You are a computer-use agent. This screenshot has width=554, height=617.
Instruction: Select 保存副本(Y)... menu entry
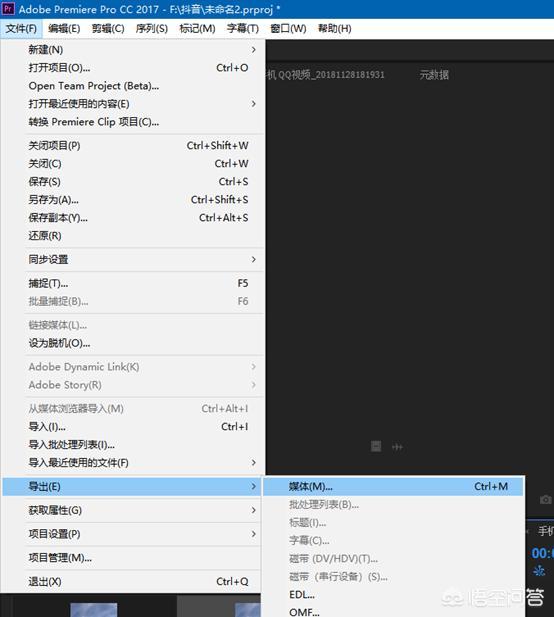pyautogui.click(x=132, y=218)
